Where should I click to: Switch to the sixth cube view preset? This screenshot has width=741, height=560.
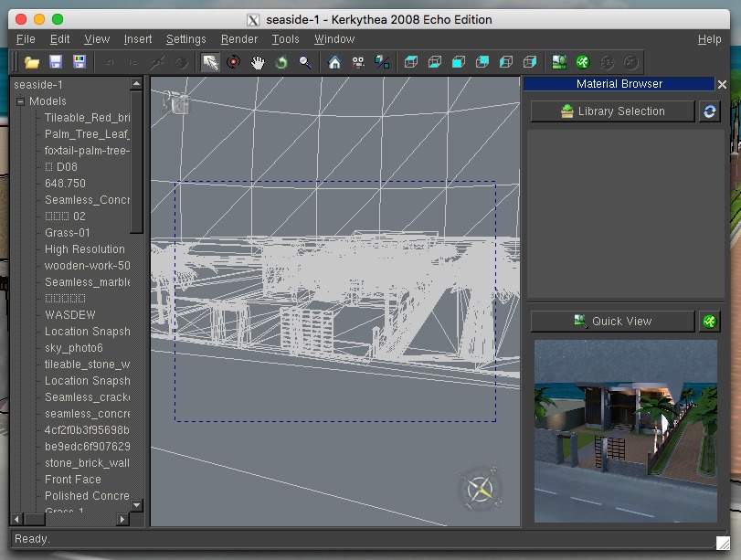[530, 62]
